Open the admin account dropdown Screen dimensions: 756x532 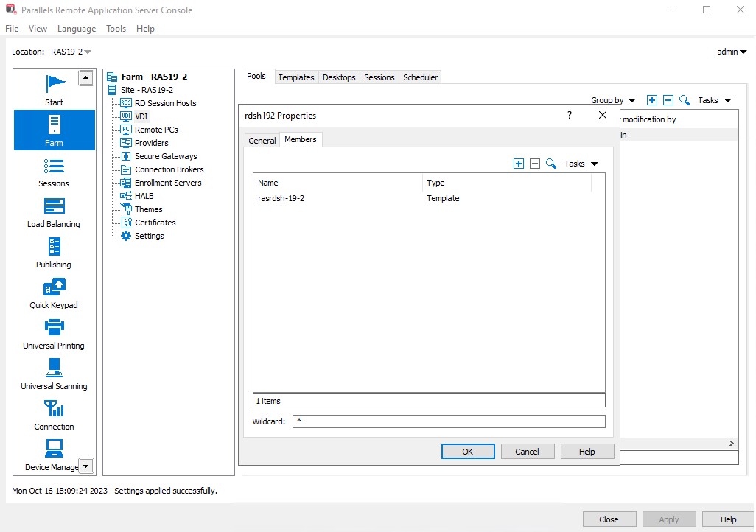(732, 52)
